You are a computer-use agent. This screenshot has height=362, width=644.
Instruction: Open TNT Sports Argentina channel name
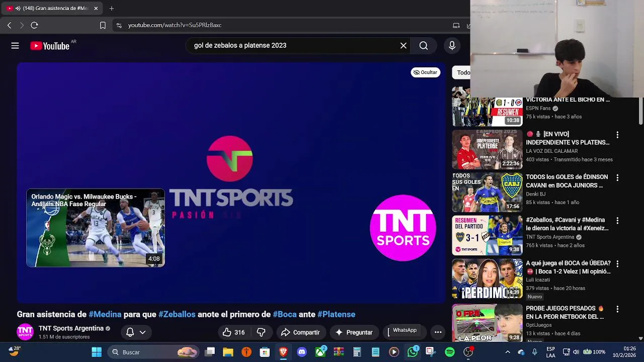click(x=71, y=328)
